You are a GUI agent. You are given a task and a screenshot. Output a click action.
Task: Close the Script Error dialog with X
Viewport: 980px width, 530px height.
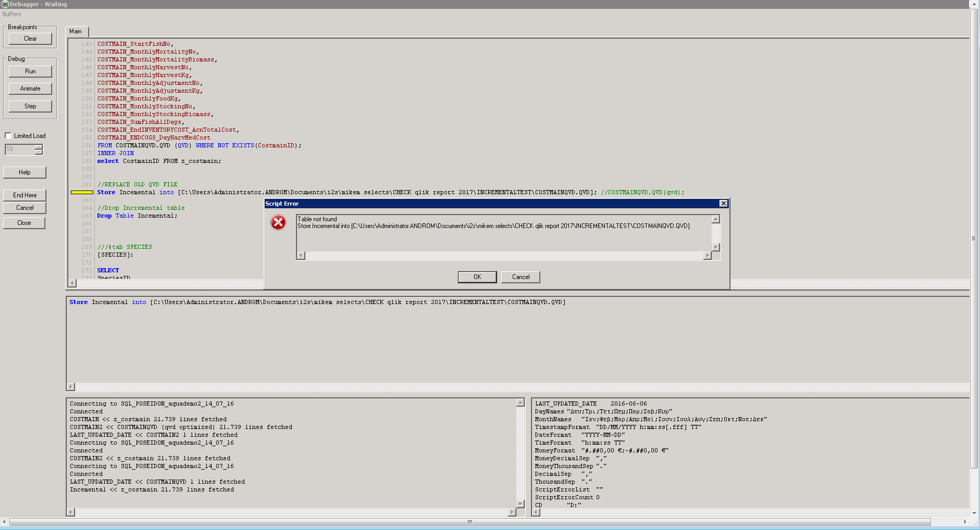click(723, 204)
